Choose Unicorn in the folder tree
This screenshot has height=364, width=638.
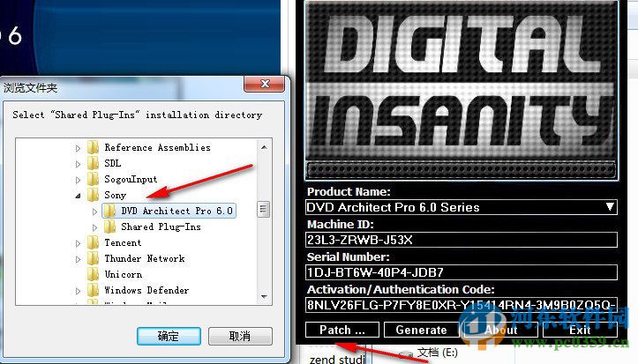pyautogui.click(x=124, y=274)
